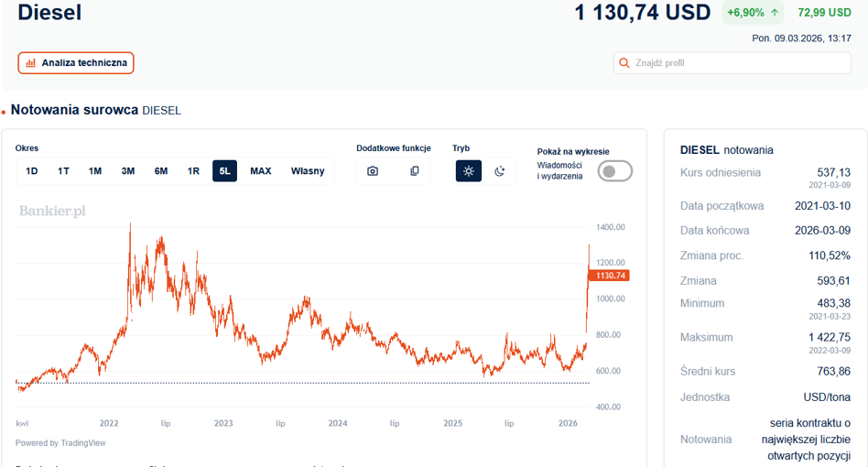Click the 1400.00 axis label
This screenshot has height=467, width=868.
tap(610, 227)
